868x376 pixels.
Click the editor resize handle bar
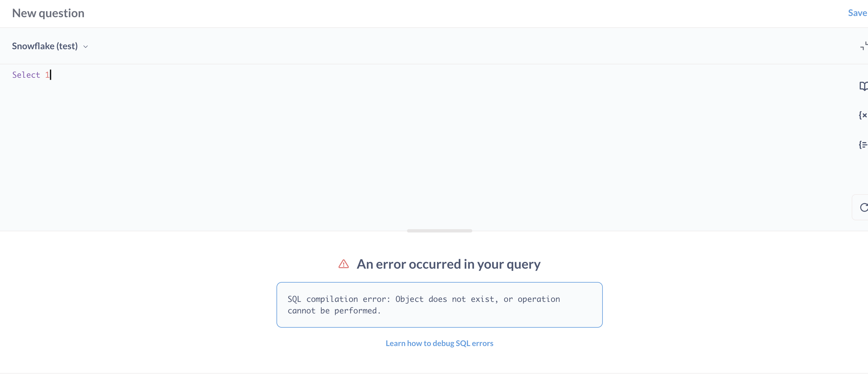[439, 231]
